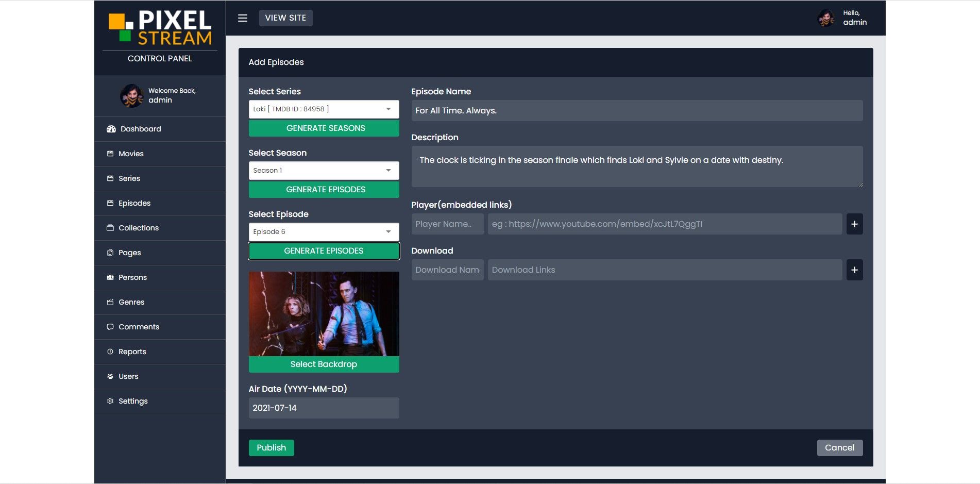Publish the episode
The width and height of the screenshot is (980, 484).
click(x=272, y=448)
